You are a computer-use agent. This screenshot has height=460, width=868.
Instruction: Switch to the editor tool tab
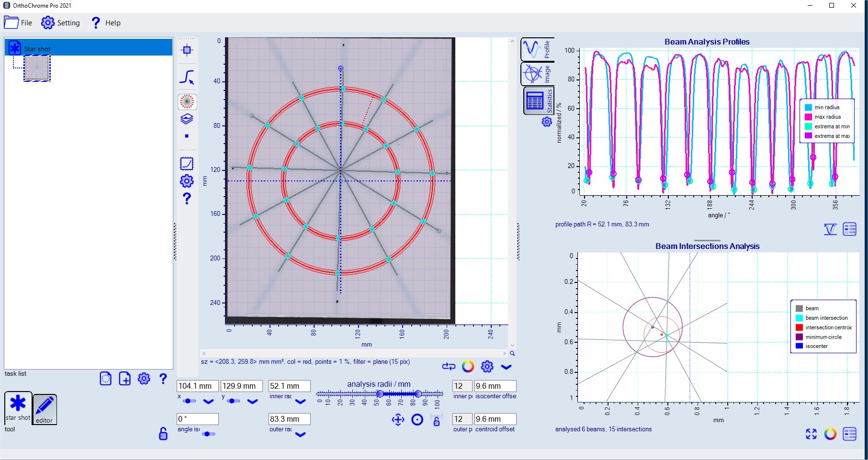[45, 409]
